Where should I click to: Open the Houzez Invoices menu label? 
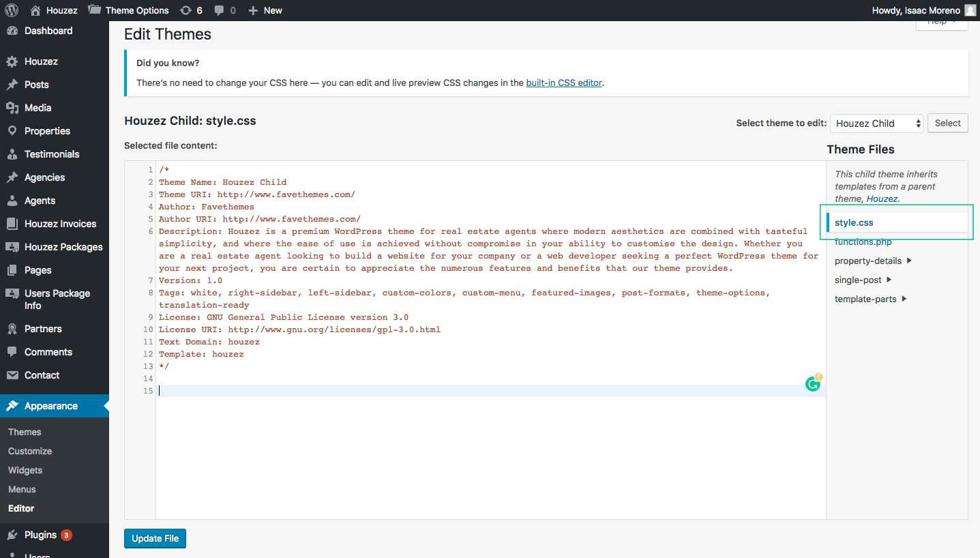tap(60, 224)
